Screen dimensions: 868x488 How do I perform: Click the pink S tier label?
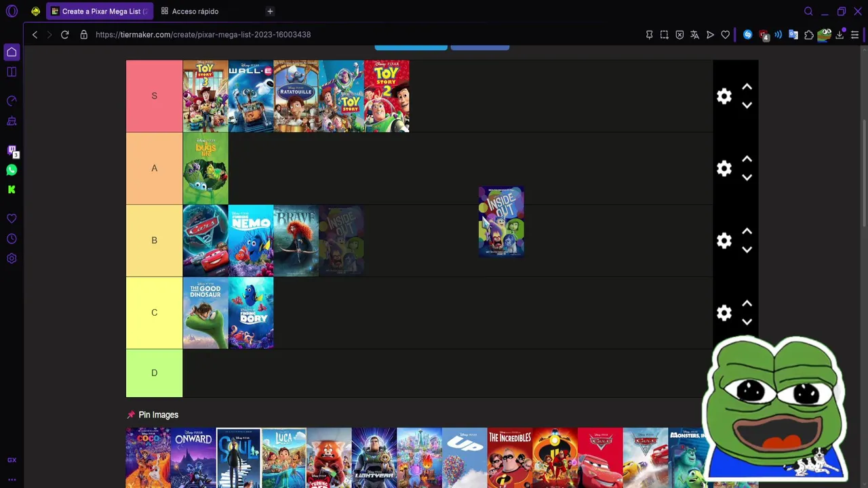pos(154,96)
